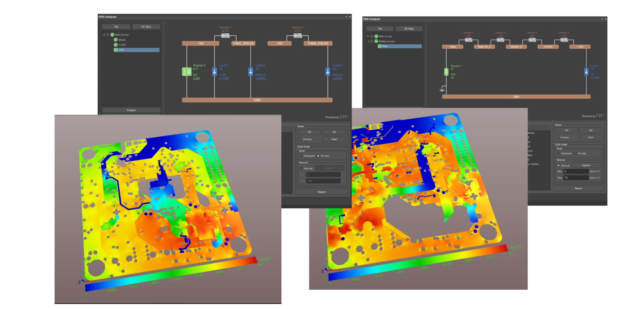Click Load 2 J6 current sink icon
644x309 pixels.
click(250, 72)
